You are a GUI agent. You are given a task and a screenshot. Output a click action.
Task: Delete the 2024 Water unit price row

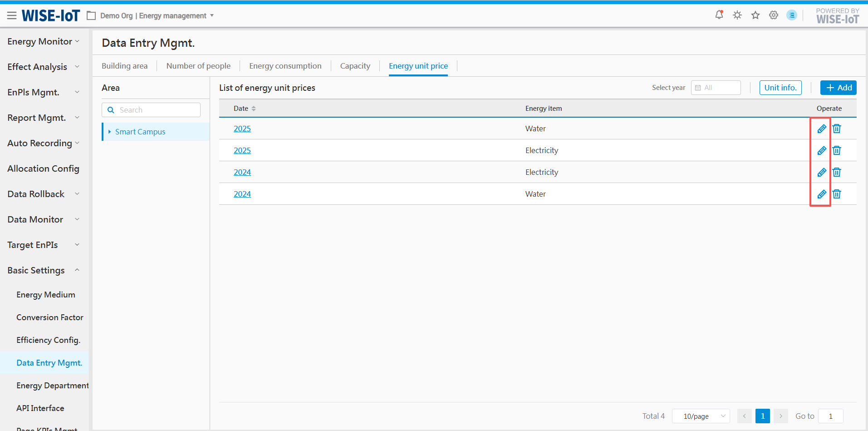(837, 194)
